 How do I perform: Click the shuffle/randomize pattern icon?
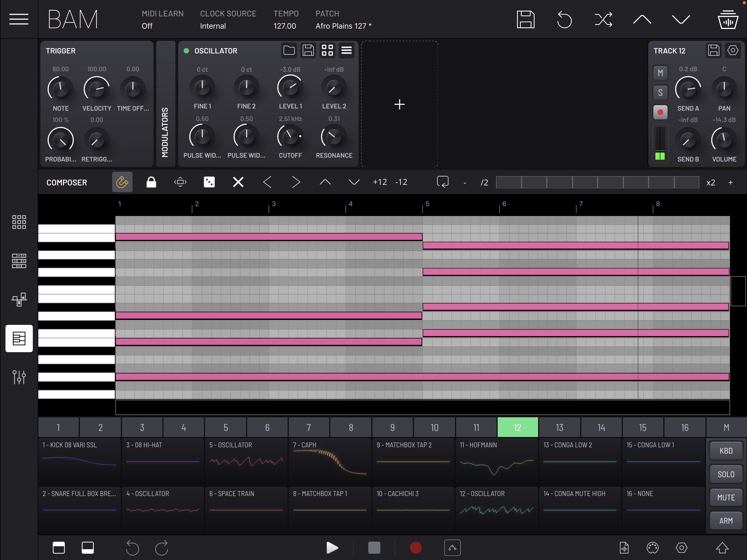pos(603,19)
